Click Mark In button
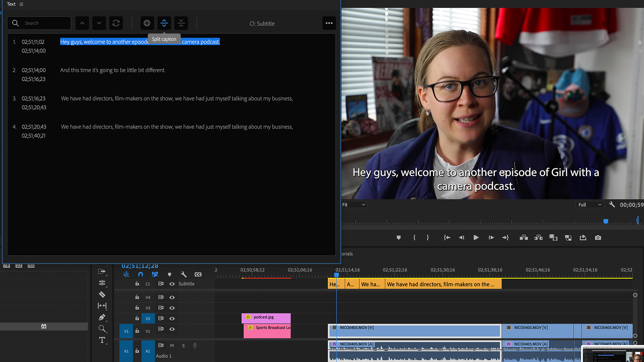 [414, 238]
